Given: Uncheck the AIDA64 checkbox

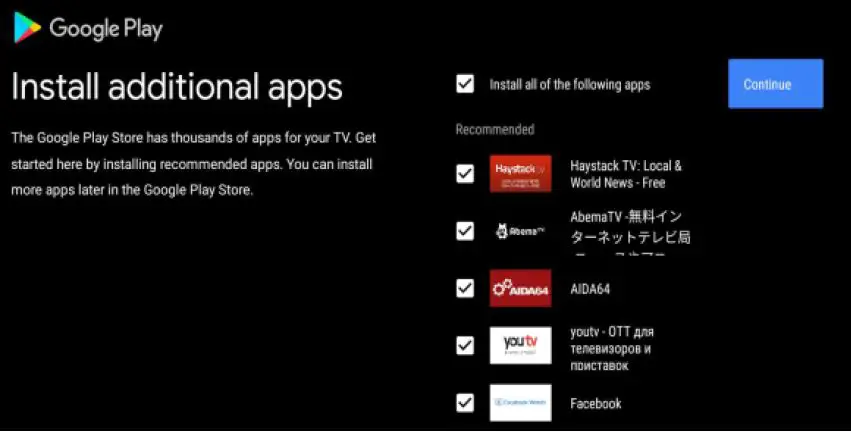Looking at the screenshot, I should pyautogui.click(x=465, y=288).
